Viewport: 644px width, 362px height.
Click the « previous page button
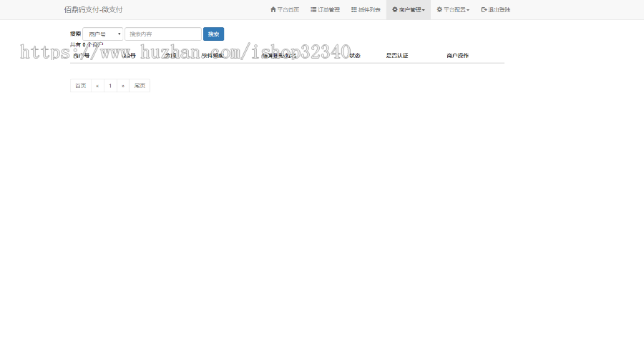pyautogui.click(x=97, y=85)
